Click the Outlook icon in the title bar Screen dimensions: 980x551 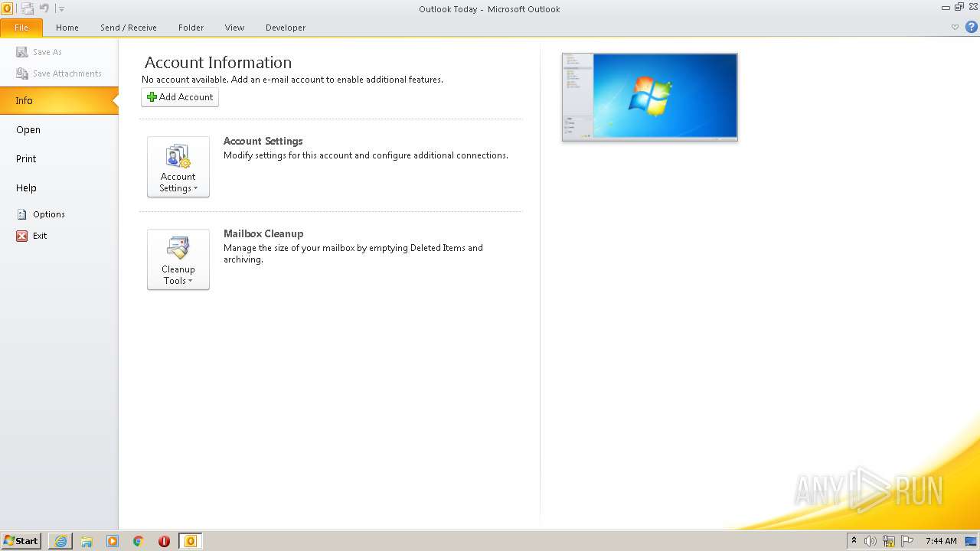[x=7, y=8]
